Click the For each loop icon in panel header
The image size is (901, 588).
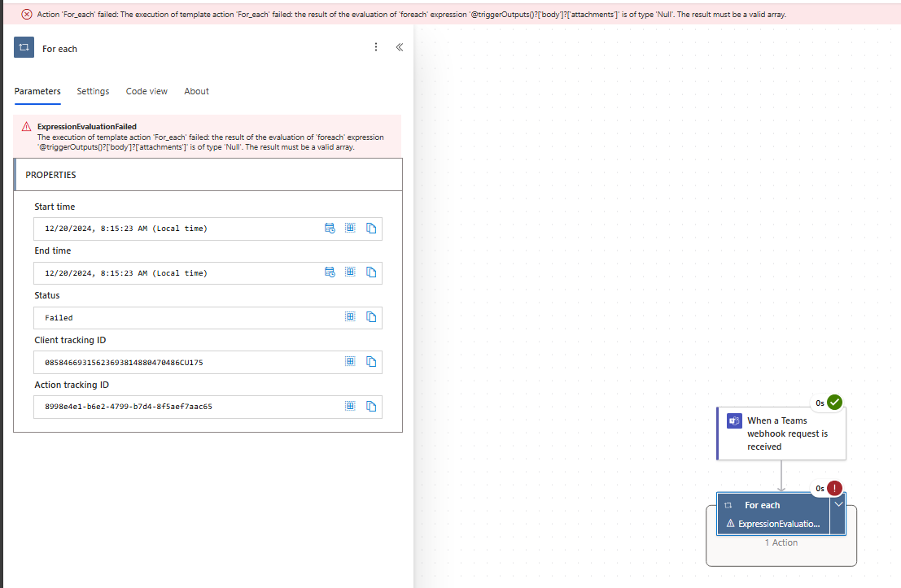[24, 47]
